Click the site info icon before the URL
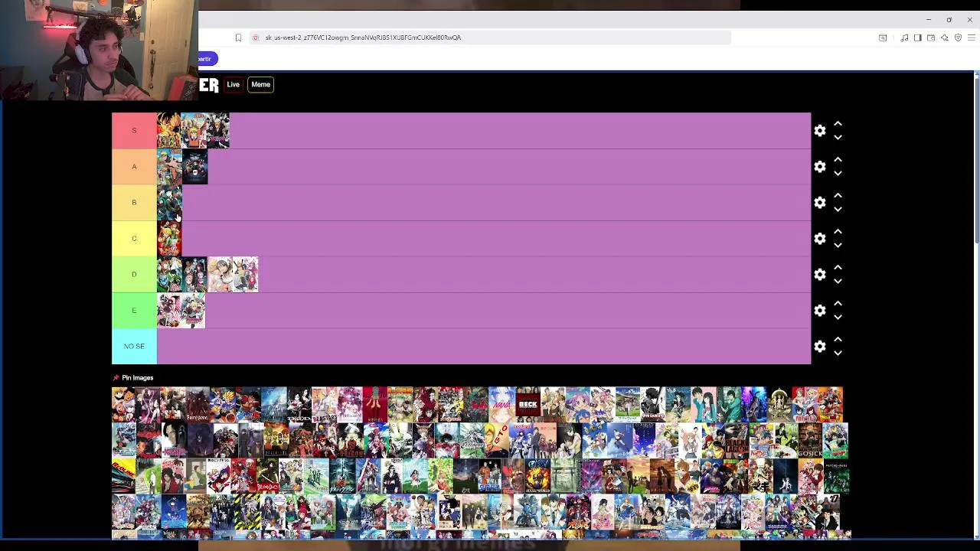 pyautogui.click(x=256, y=37)
